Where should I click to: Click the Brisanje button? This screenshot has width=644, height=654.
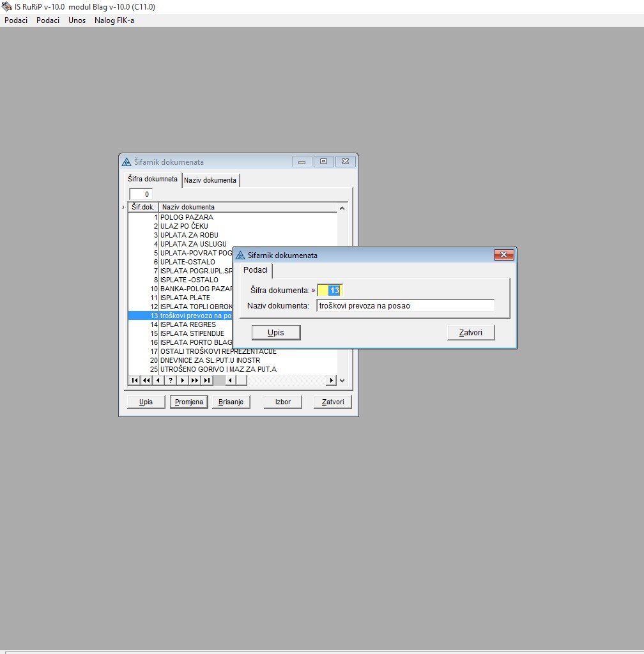click(x=231, y=402)
